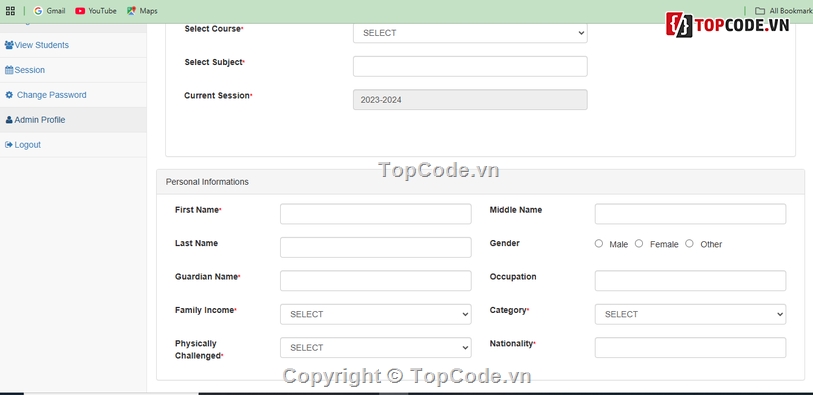
Task: Open the Maps bookmark
Action: [142, 11]
